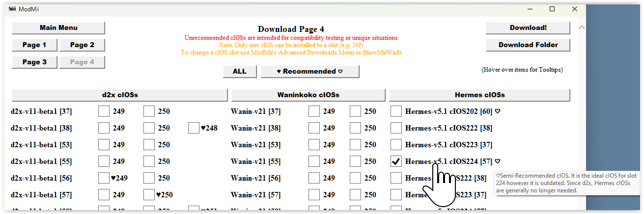Check slot 250 for Wanin-v21 [56]
This screenshot has width=644, height=214.
point(355,178)
